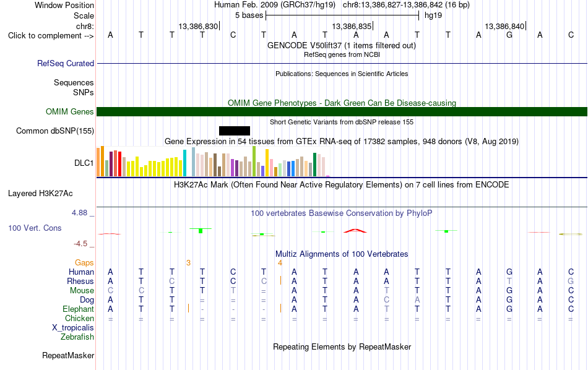Click the Elephant species label
This screenshot has height=370, width=588.
coord(78,309)
